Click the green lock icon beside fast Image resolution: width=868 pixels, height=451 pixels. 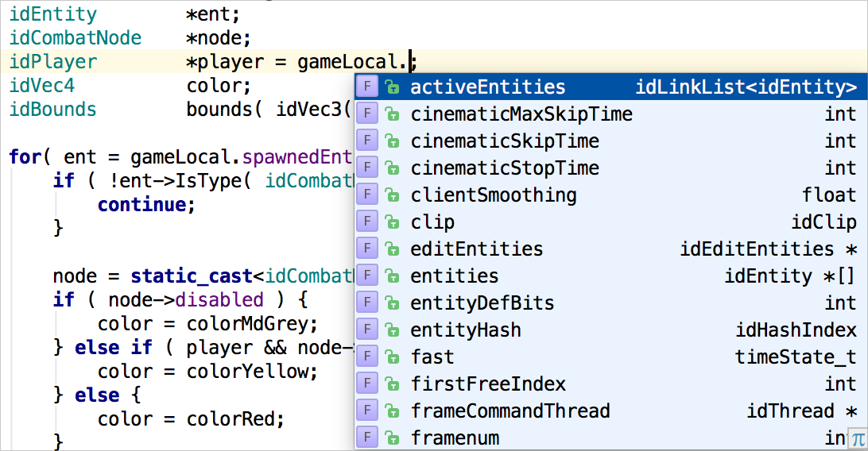point(391,357)
